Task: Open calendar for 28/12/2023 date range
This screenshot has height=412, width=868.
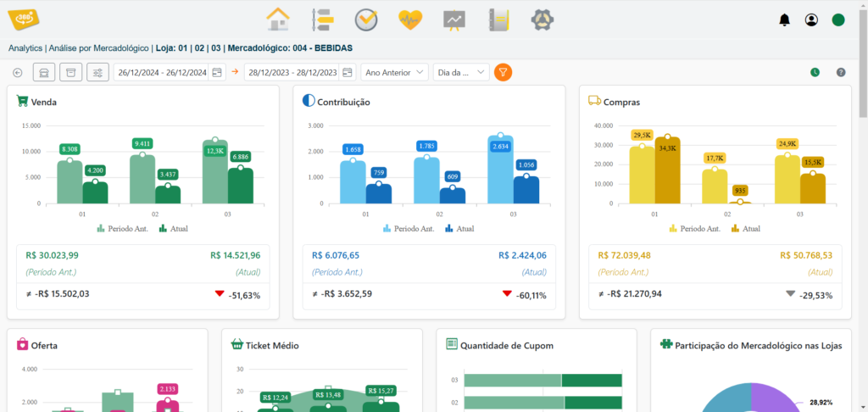Action: click(347, 73)
